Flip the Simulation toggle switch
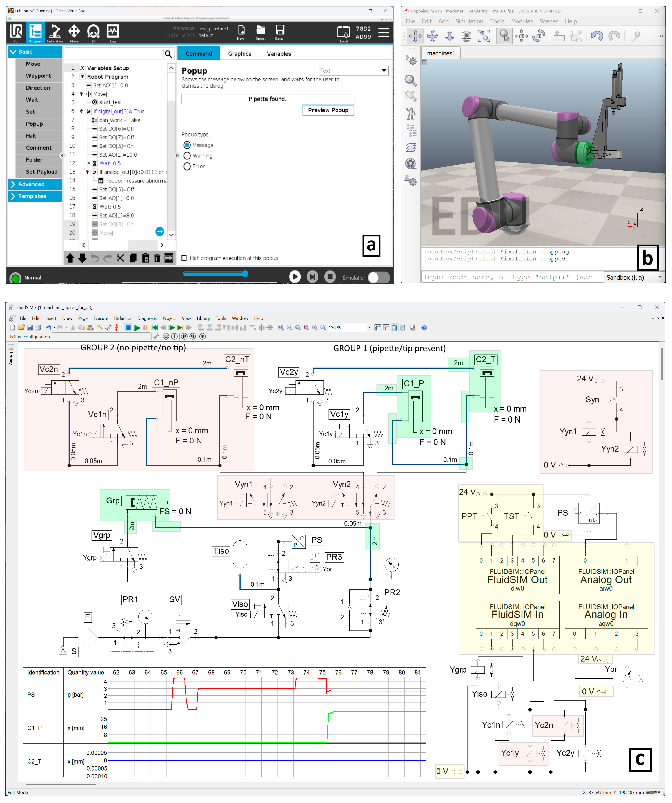 [x=379, y=278]
